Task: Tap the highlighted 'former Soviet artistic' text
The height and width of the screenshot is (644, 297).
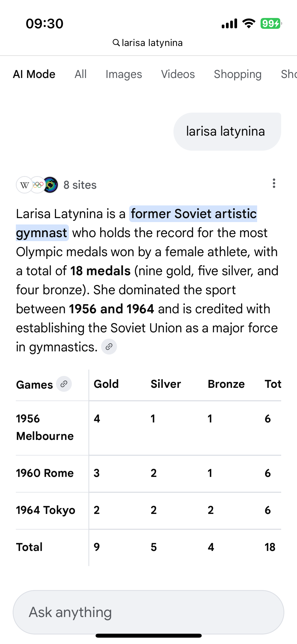Action: pos(194,214)
